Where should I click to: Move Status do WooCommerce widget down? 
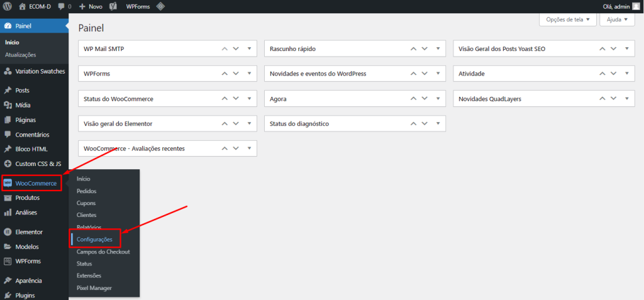(236, 99)
